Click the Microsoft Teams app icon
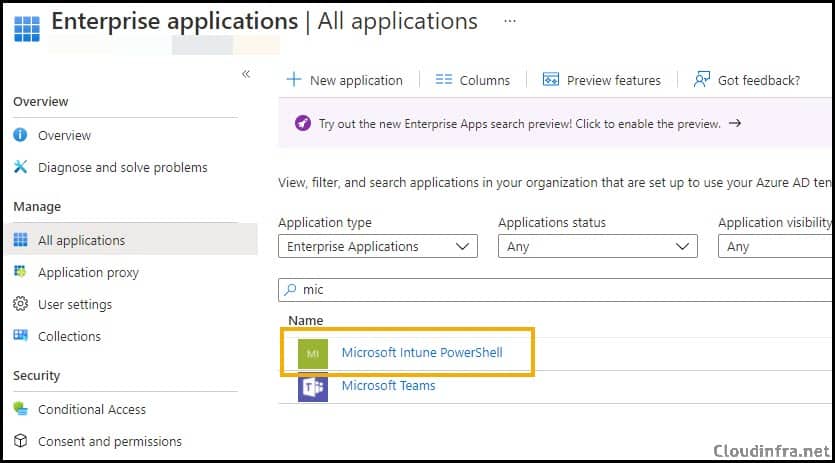The height and width of the screenshot is (463, 835). (313, 387)
